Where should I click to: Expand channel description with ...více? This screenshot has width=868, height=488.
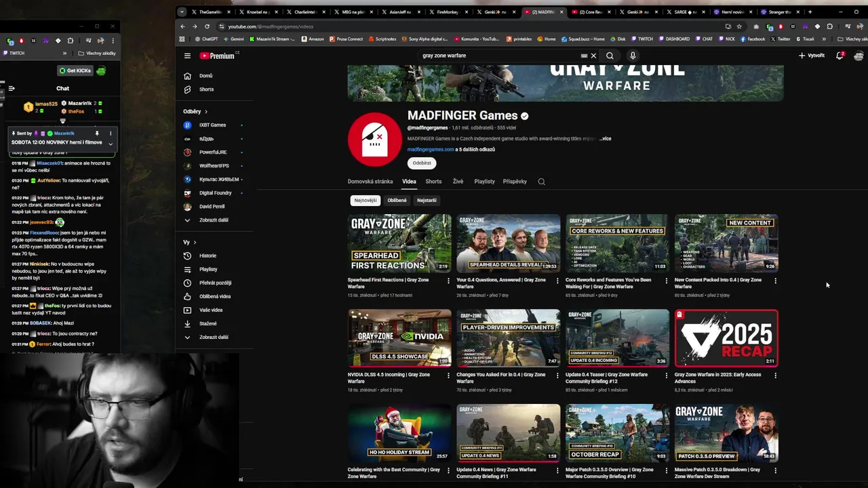click(x=606, y=138)
